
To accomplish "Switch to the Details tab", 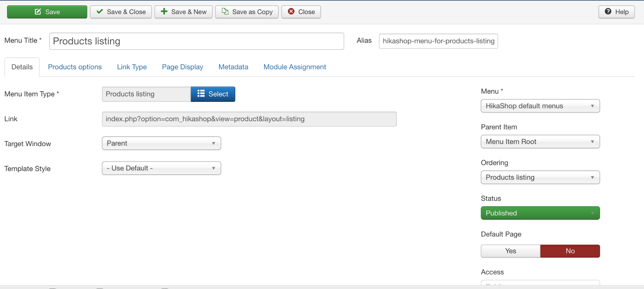I will pyautogui.click(x=22, y=67).
